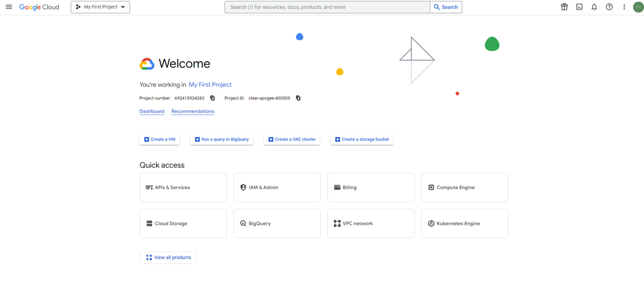This screenshot has width=644, height=287.
Task: Copy the project ID clear-apogee-400509
Action: coord(299,98)
